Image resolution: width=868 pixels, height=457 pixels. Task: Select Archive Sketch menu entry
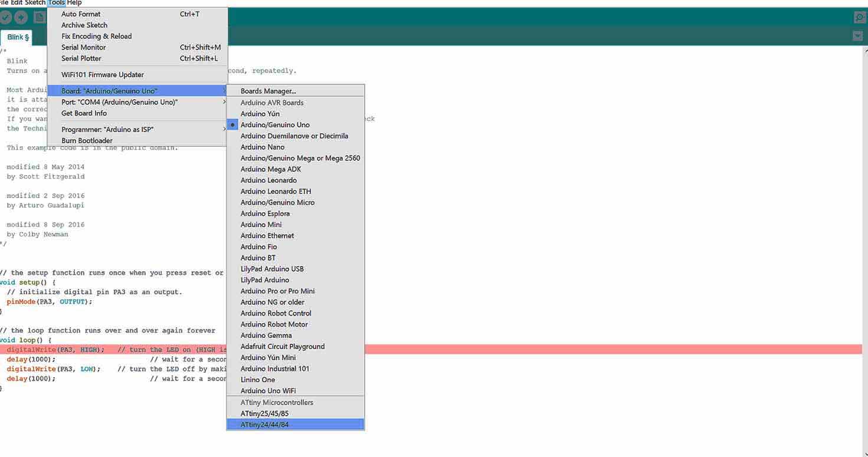click(x=137, y=25)
